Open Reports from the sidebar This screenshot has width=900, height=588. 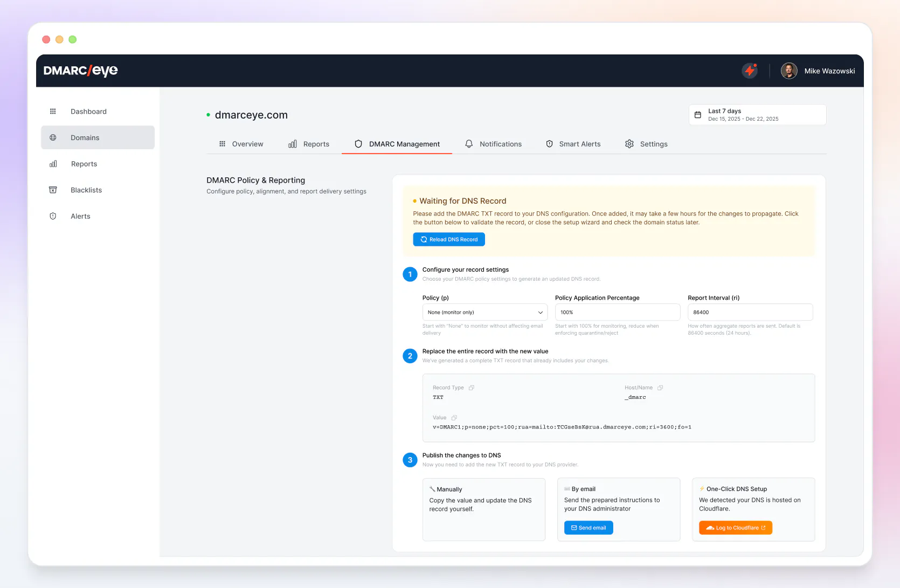tap(98, 164)
